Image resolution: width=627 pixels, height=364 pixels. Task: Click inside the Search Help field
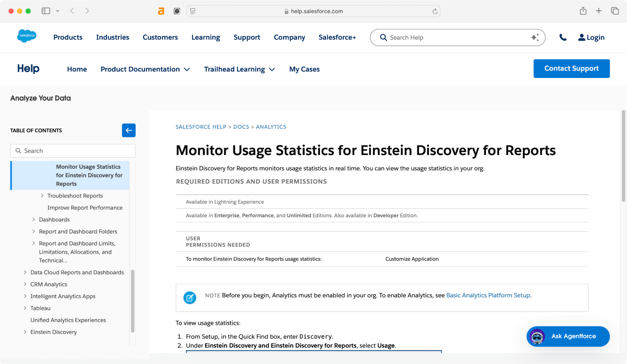tap(439, 37)
